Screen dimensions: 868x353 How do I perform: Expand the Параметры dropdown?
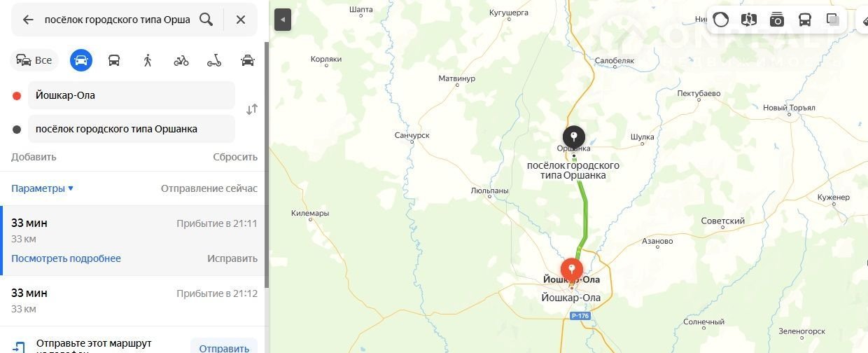click(x=42, y=188)
